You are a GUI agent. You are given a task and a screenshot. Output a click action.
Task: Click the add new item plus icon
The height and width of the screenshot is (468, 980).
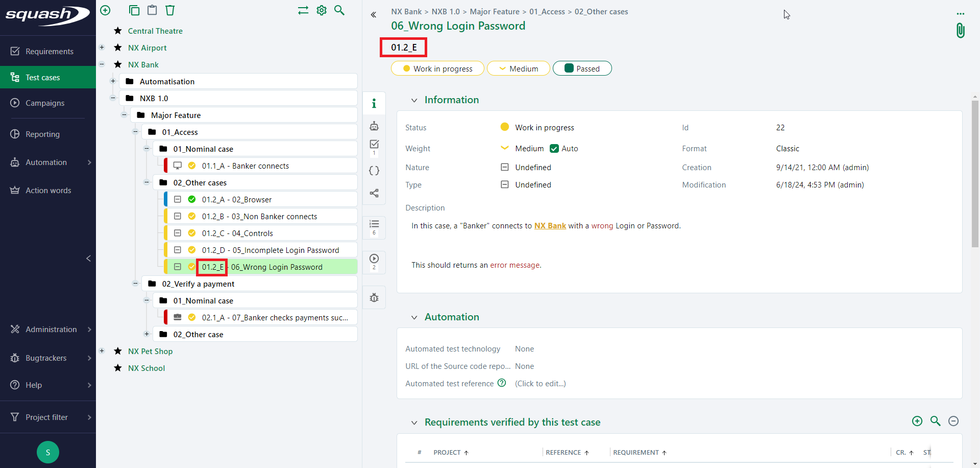pos(105,10)
